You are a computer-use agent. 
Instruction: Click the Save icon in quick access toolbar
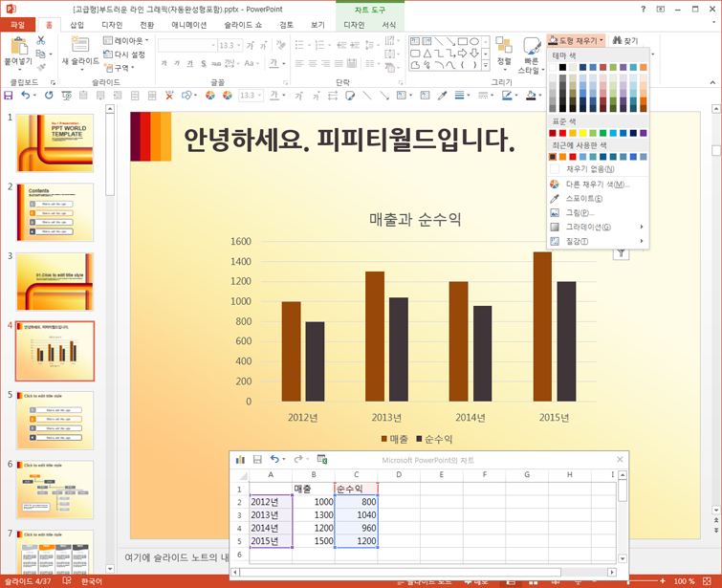point(9,96)
